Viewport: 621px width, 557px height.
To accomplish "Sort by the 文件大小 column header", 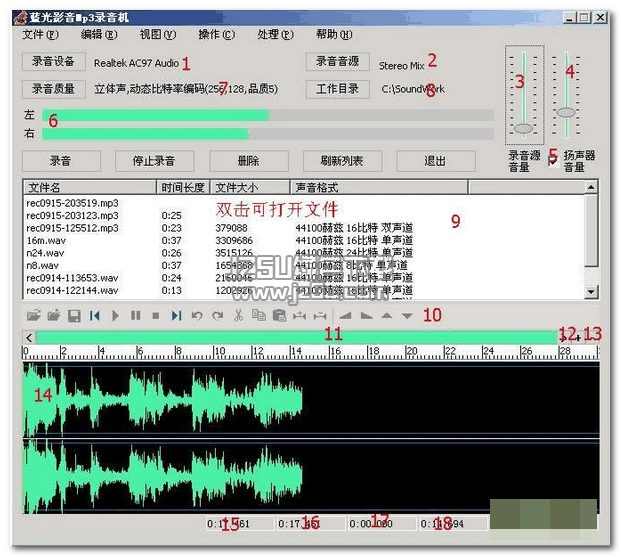I will pyautogui.click(x=250, y=187).
